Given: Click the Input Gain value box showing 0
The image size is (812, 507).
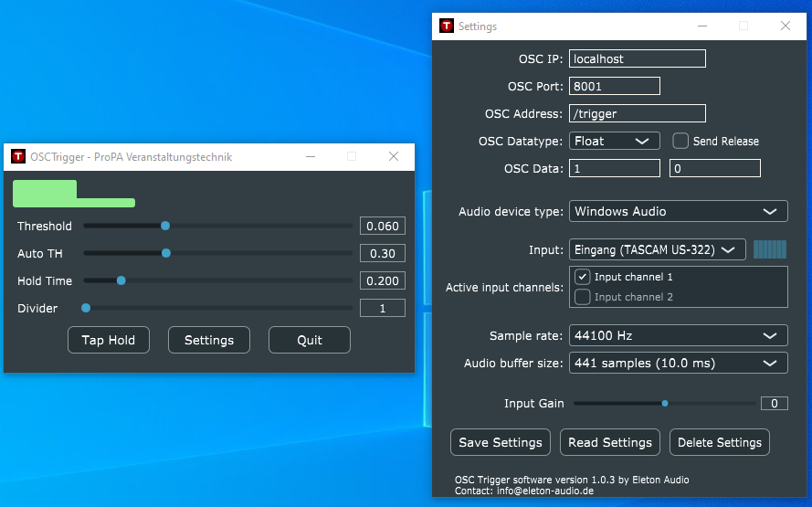Looking at the screenshot, I should coord(775,404).
